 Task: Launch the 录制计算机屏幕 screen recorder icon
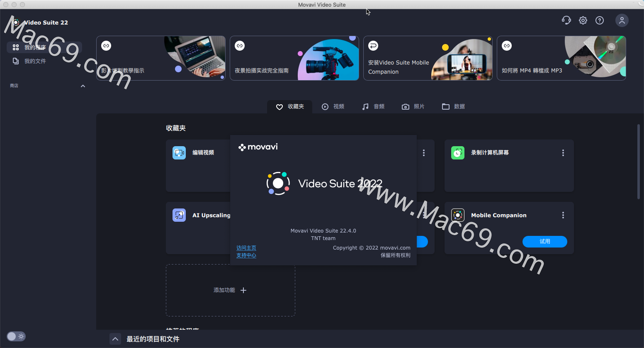(457, 152)
